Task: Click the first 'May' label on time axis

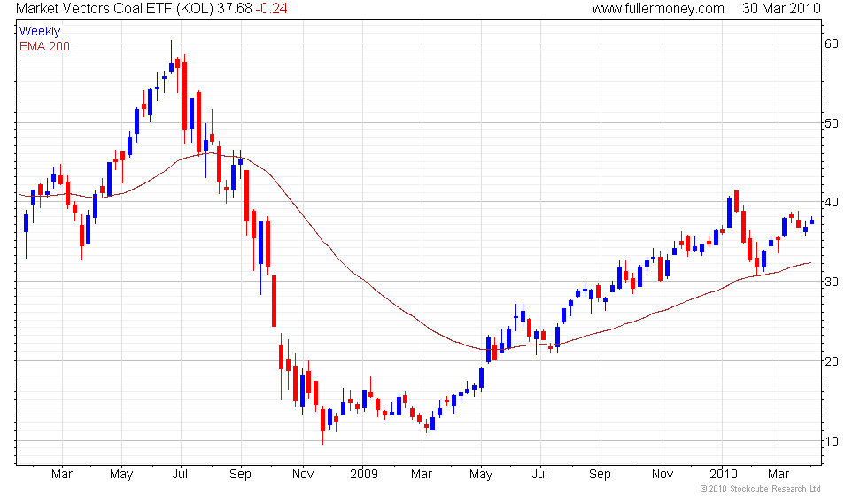Action: (121, 475)
